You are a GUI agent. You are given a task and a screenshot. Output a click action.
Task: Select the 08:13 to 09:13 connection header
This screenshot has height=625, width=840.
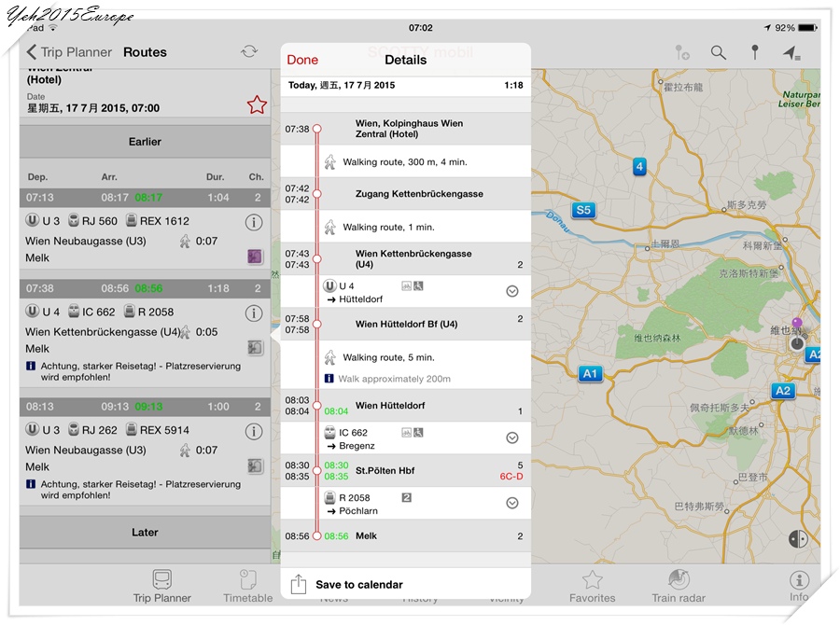tap(145, 407)
